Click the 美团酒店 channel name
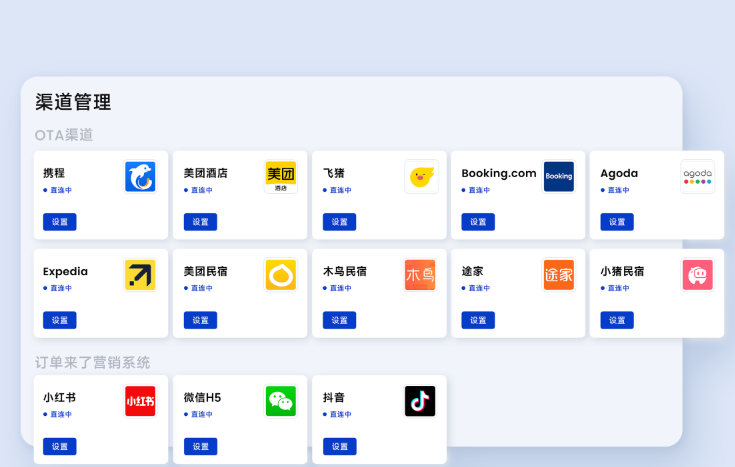The image size is (735, 467). click(x=205, y=173)
